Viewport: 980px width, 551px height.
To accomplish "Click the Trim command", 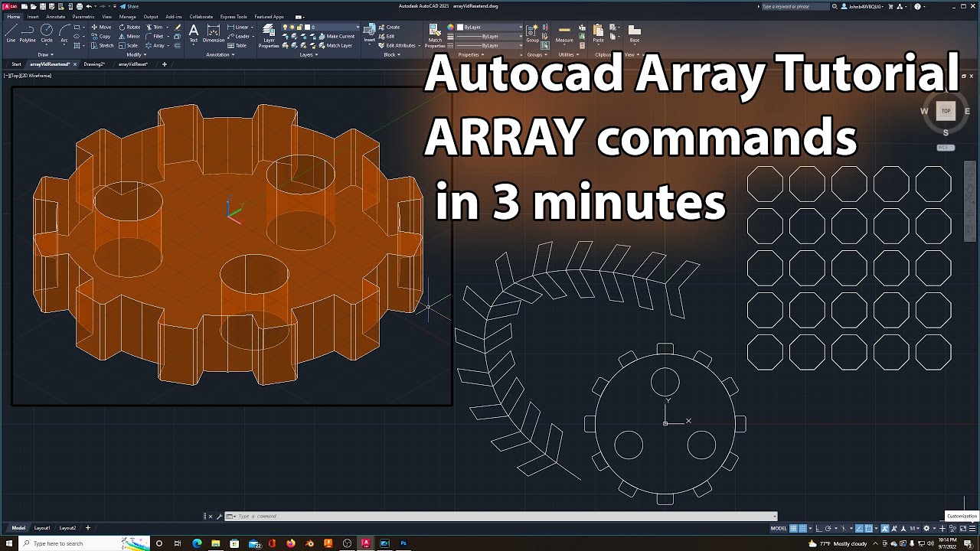I will pos(154,27).
